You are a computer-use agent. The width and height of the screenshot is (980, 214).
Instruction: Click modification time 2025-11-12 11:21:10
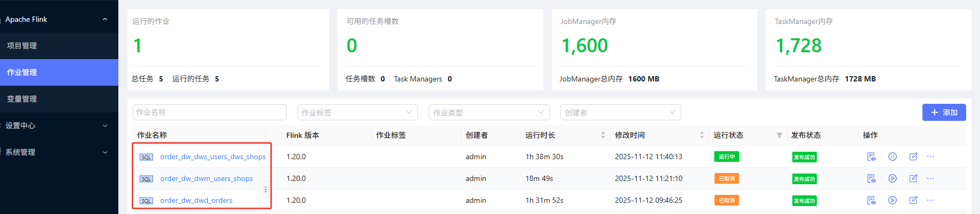(648, 178)
